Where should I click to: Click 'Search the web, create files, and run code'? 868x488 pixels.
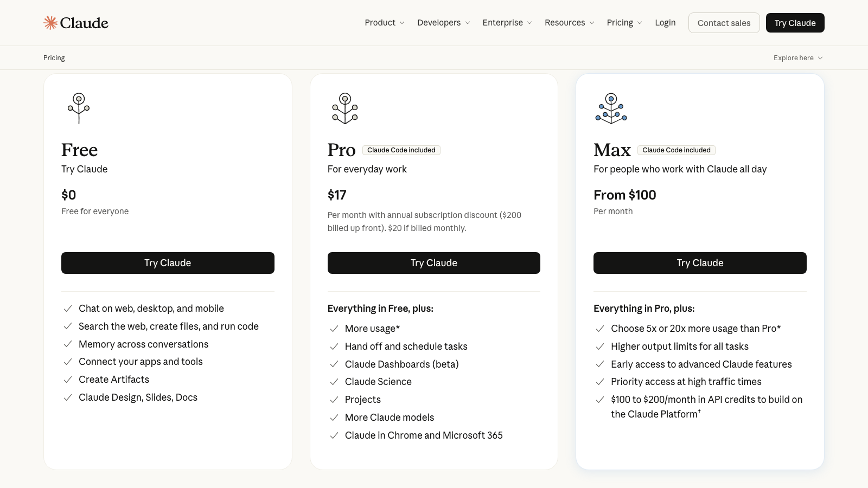coord(169,326)
